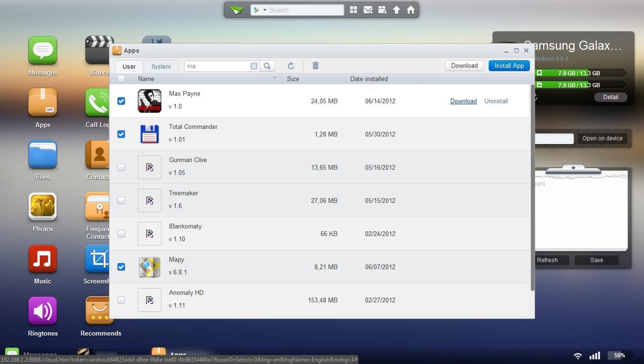Clear the app search text with X
This screenshot has height=364, width=644.
point(254,66)
